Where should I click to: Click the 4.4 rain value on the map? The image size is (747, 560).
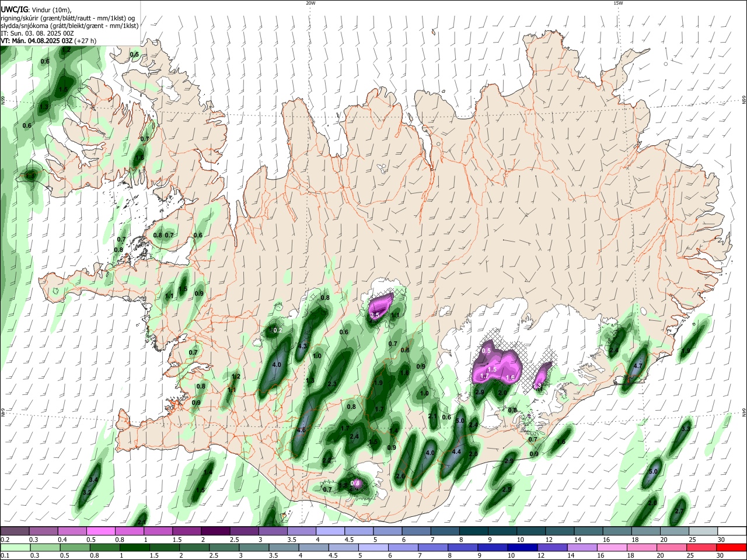coord(457,452)
